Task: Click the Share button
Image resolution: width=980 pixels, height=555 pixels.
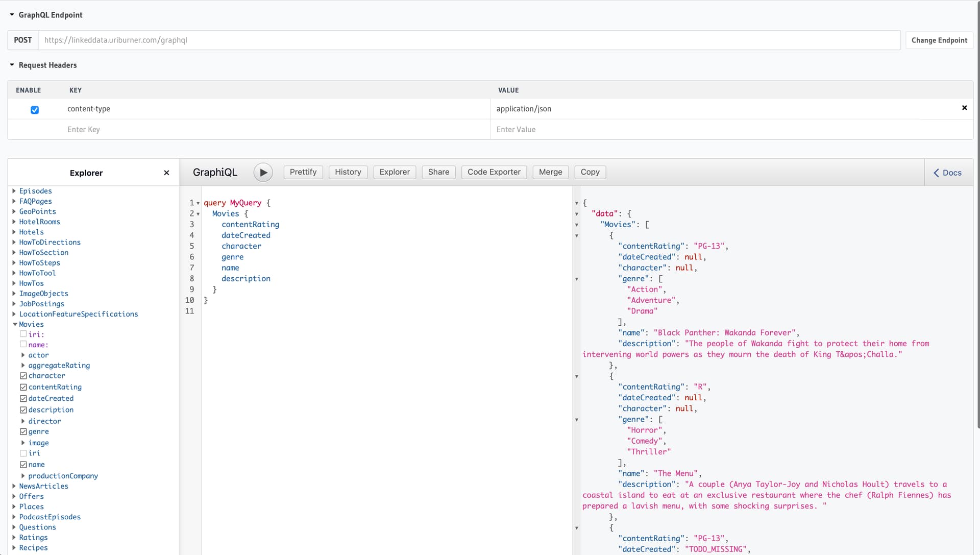Action: tap(438, 172)
